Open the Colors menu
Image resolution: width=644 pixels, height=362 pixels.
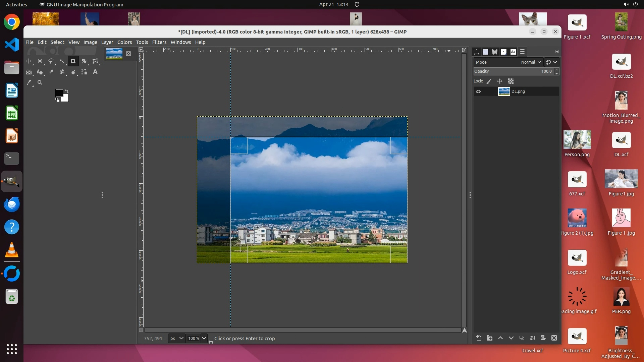[x=124, y=42]
